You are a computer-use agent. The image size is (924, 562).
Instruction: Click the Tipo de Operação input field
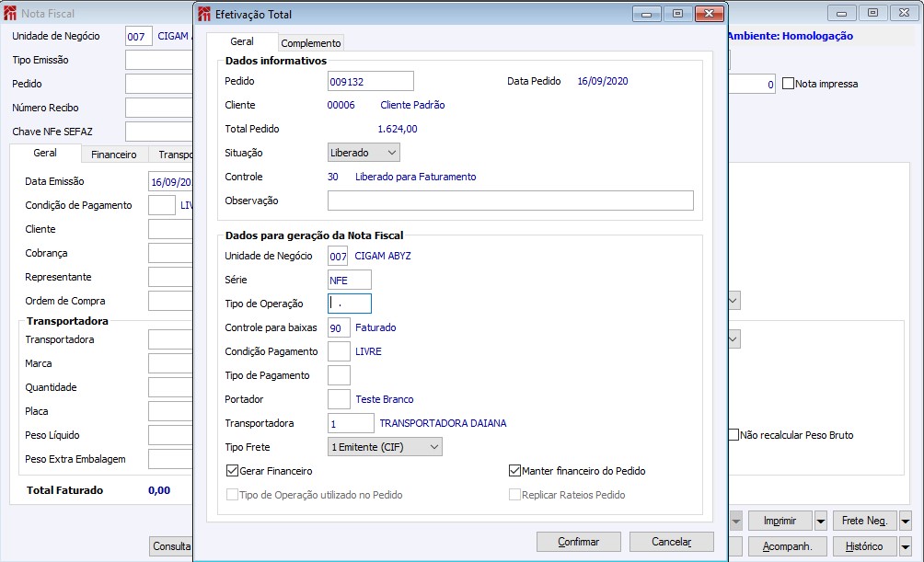point(350,304)
